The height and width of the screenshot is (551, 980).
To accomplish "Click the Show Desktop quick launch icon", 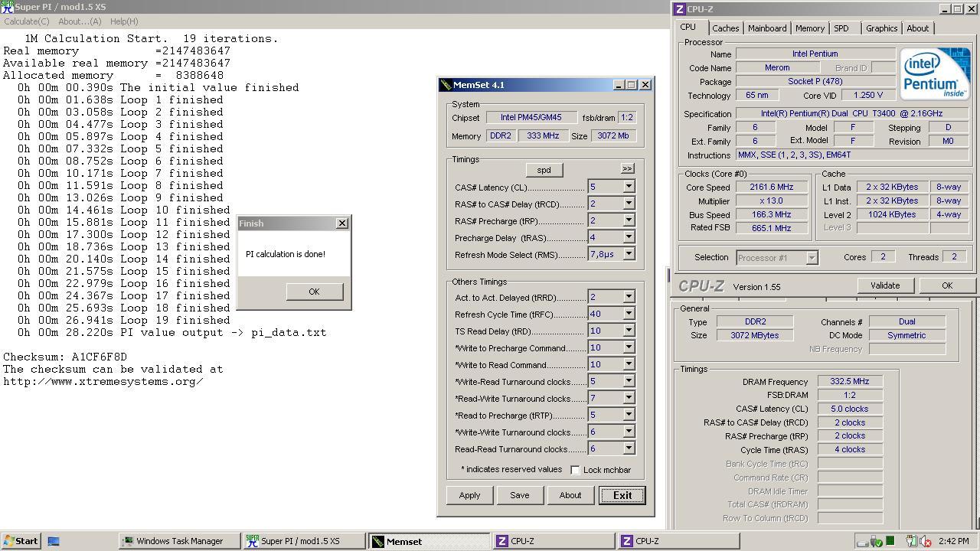I will 54,541.
